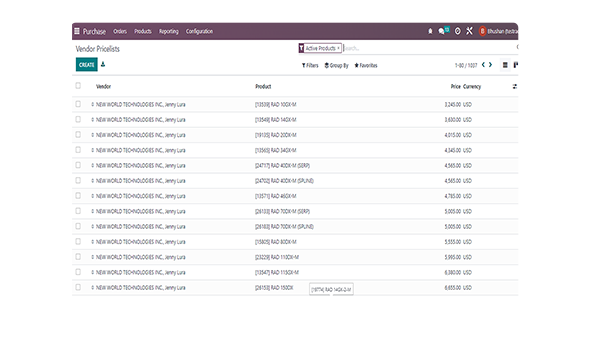590x360 pixels.
Task: Remove the Active Products filter tag
Action: point(338,48)
